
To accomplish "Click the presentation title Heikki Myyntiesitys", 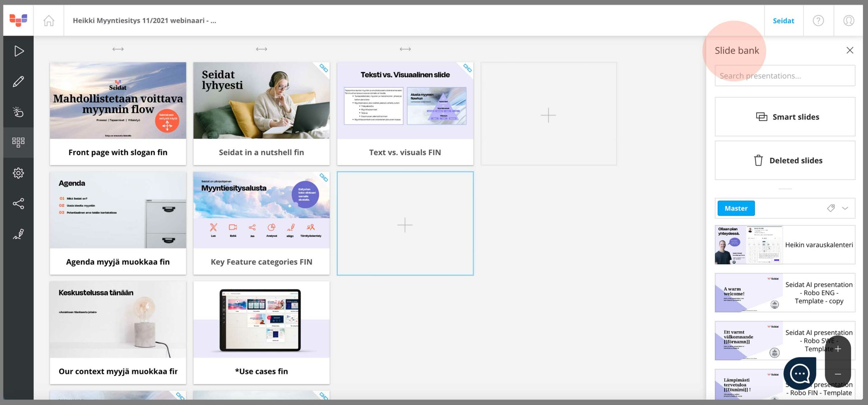I will pyautogui.click(x=144, y=21).
